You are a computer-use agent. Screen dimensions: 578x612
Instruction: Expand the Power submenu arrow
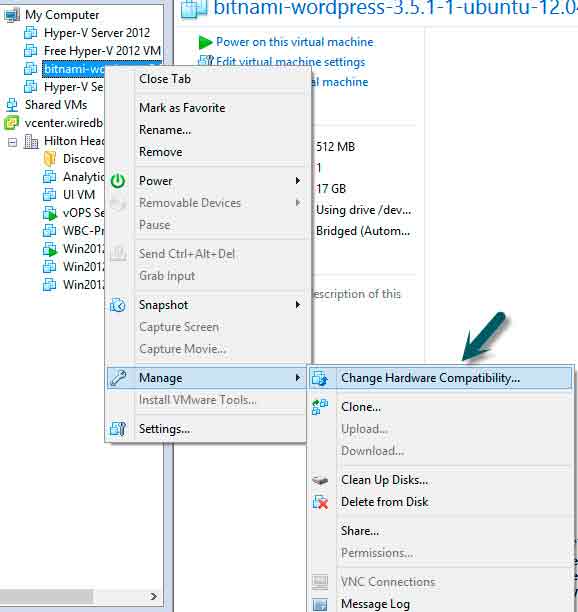point(298,181)
